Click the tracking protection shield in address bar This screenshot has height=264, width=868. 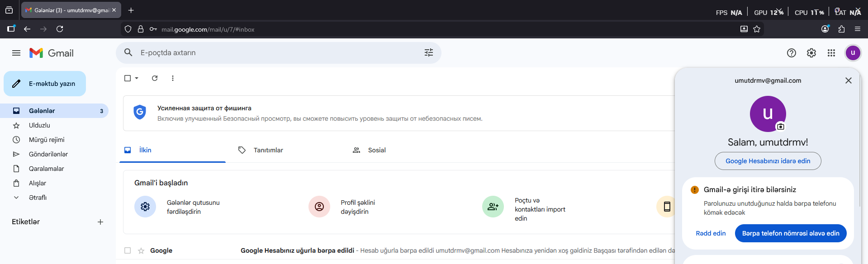pyautogui.click(x=128, y=29)
